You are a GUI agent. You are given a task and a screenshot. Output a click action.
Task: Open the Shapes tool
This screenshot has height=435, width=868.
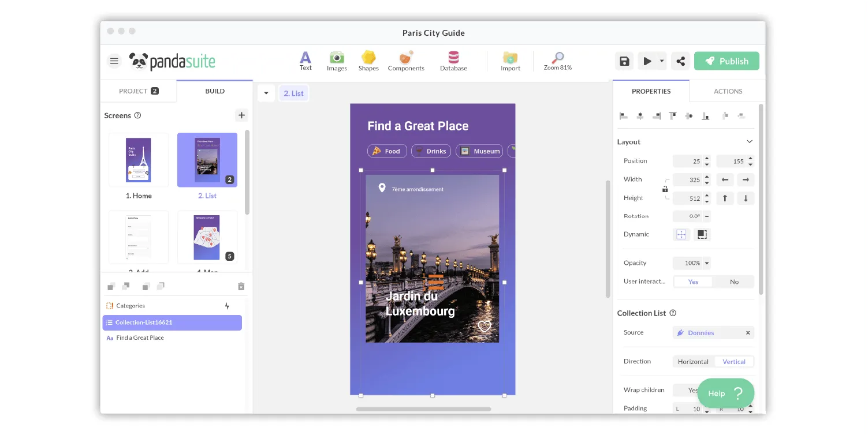coord(368,61)
